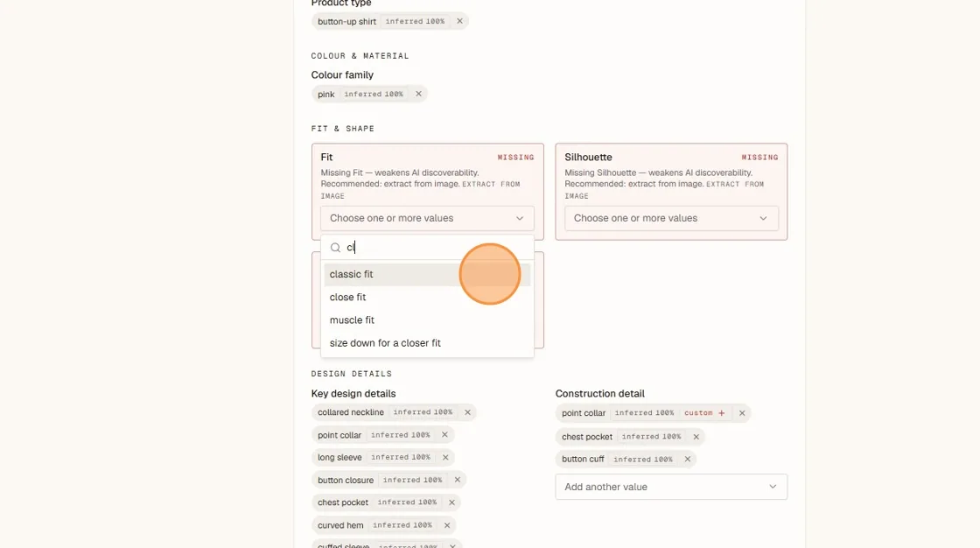
Task: Click the long sleeve tag label
Action: pyautogui.click(x=339, y=457)
